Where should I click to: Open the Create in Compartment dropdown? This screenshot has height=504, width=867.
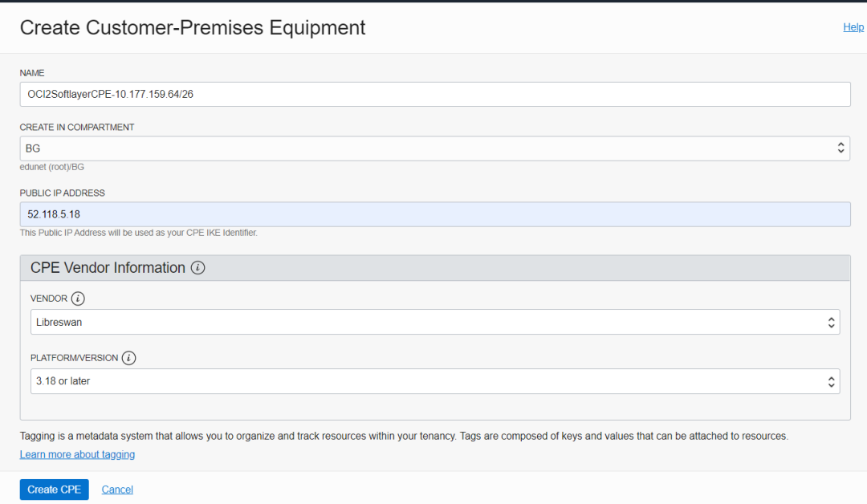(434, 148)
